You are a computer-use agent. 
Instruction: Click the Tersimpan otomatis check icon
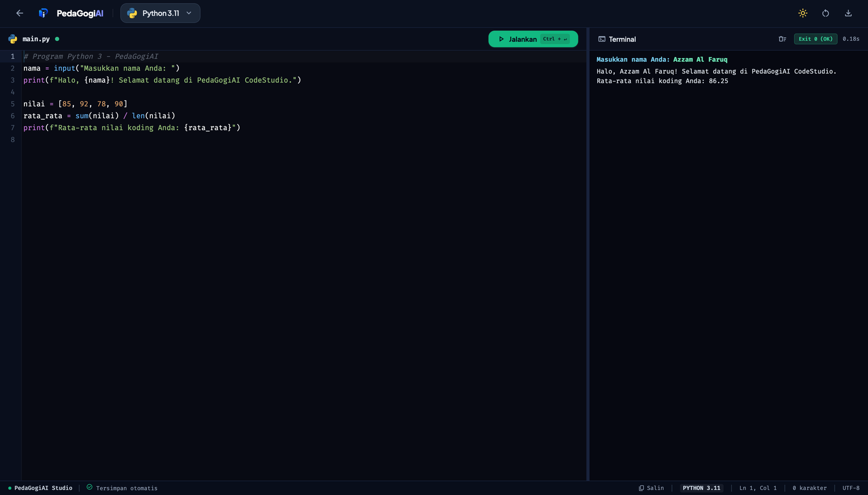(x=90, y=487)
